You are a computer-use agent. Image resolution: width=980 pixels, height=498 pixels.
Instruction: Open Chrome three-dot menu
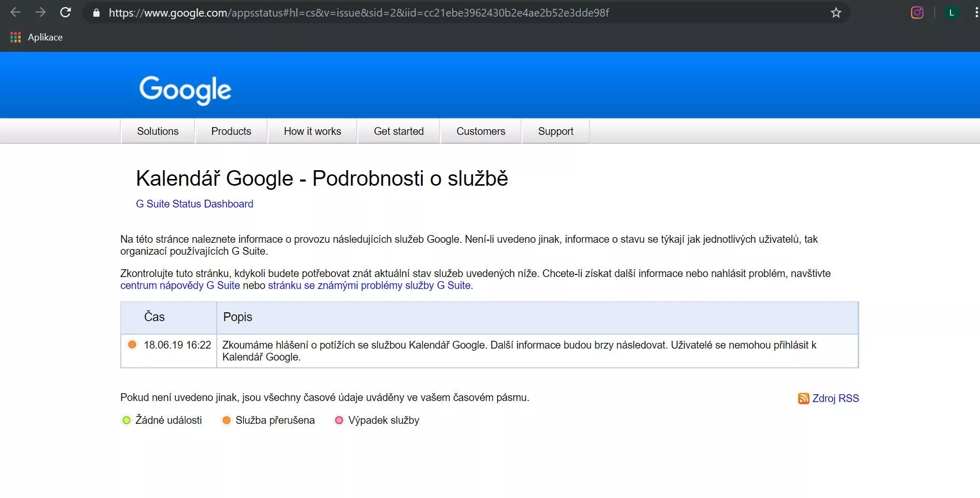(x=976, y=13)
